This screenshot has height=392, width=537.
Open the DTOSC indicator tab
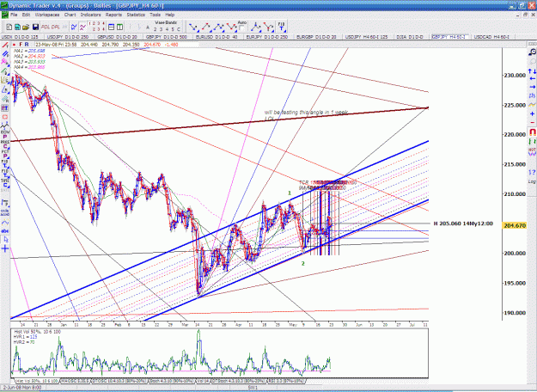tap(119, 381)
